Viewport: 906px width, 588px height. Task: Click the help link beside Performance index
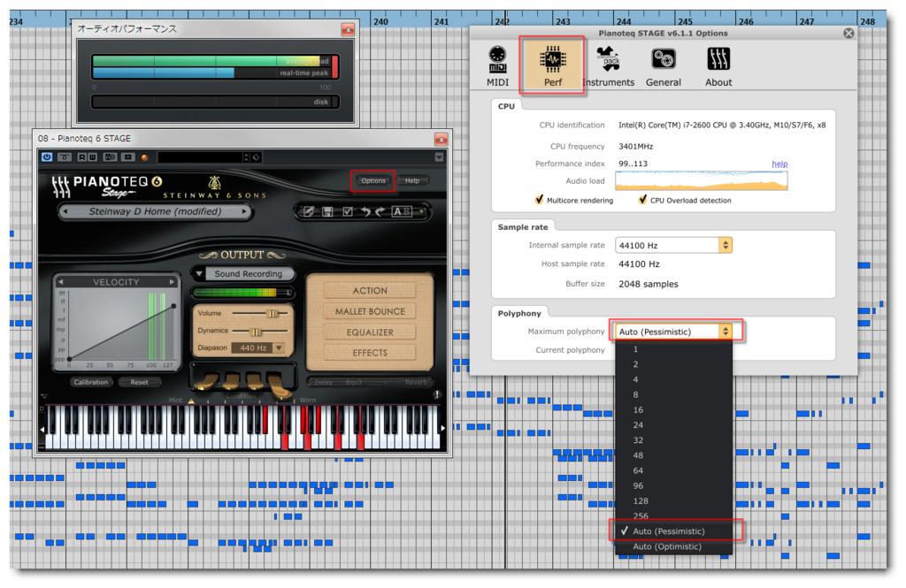pos(779,164)
